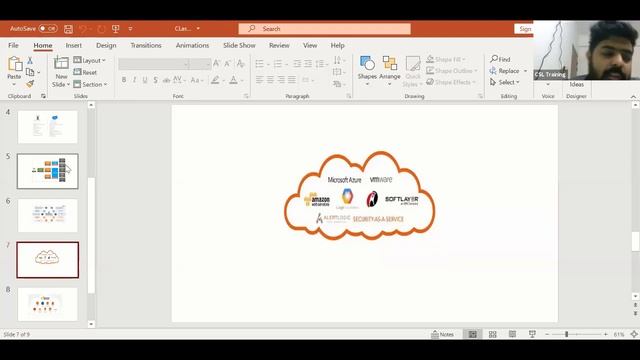Click the Undo arrow icon
Image resolution: width=640 pixels, height=360 pixels.
pyautogui.click(x=83, y=29)
